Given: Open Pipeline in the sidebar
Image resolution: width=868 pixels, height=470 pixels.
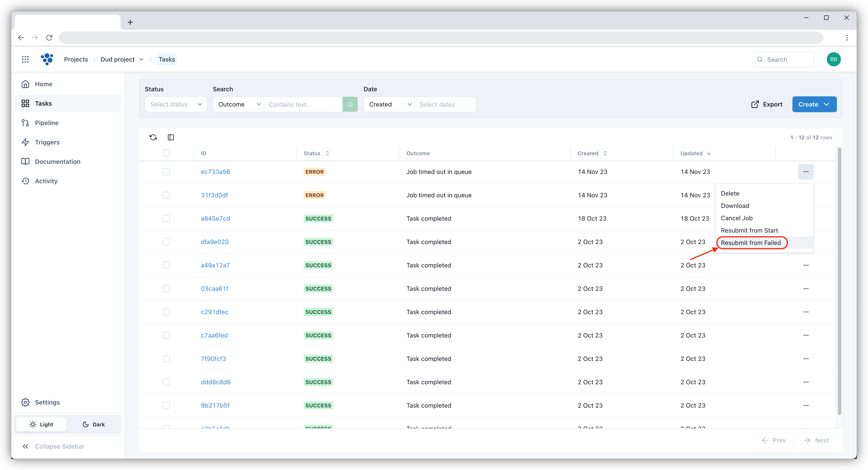Looking at the screenshot, I should 47,123.
